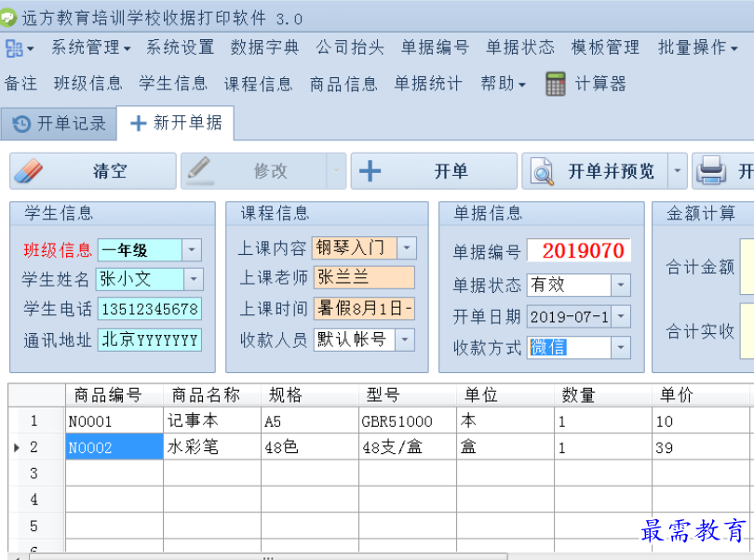
Task: Select cell N0002 in product table
Action: click(114, 447)
